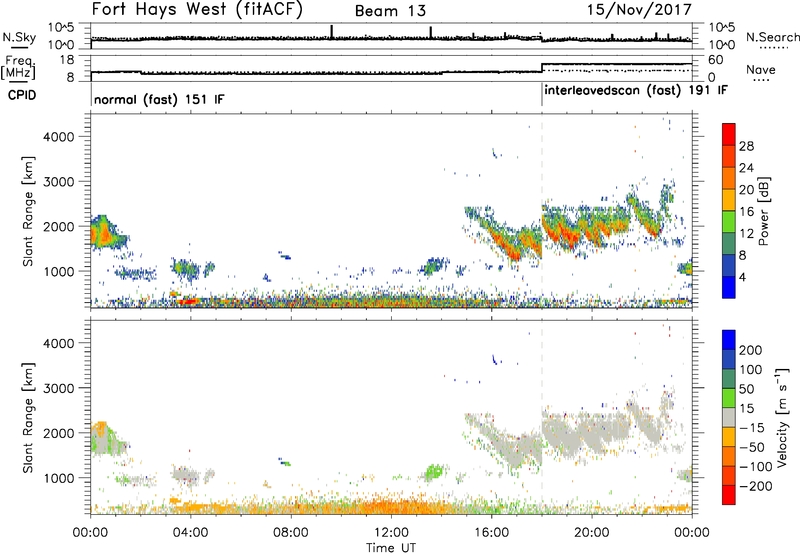Click the bright blue top Velocity colorbar segment
The height and width of the screenshot is (554, 800).
729,340
